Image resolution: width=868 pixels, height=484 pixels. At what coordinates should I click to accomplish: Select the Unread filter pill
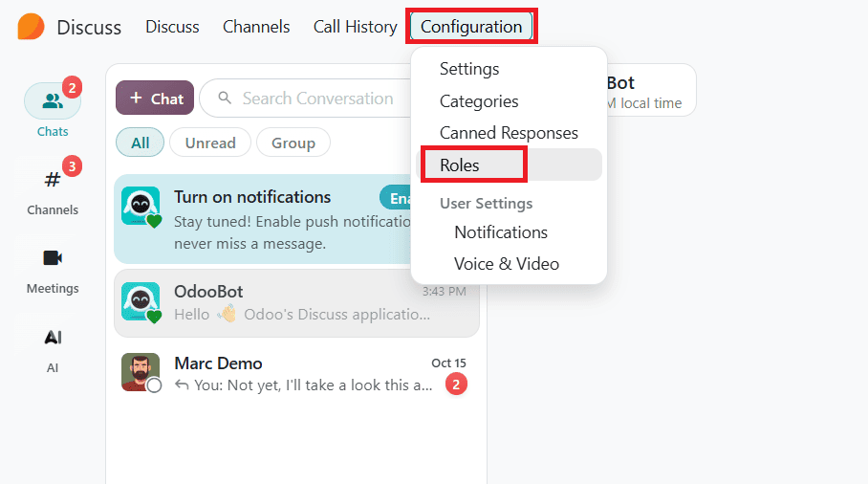210,143
